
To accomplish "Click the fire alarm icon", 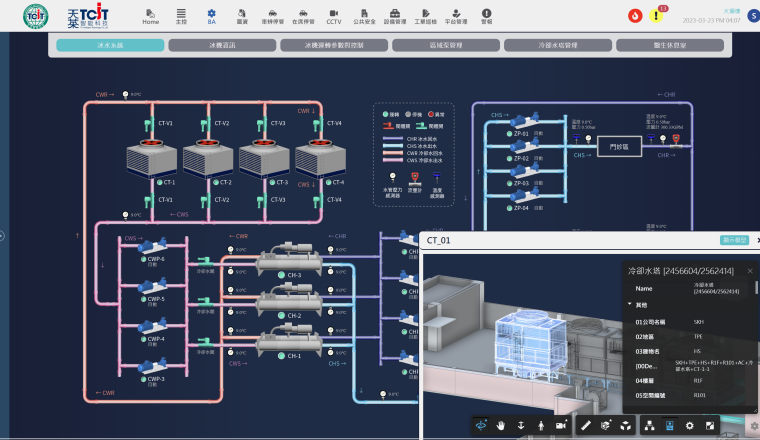I will click(635, 15).
